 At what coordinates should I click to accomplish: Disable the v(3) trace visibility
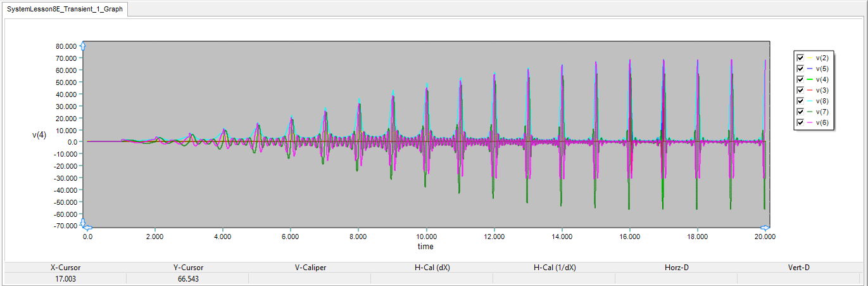[800, 90]
